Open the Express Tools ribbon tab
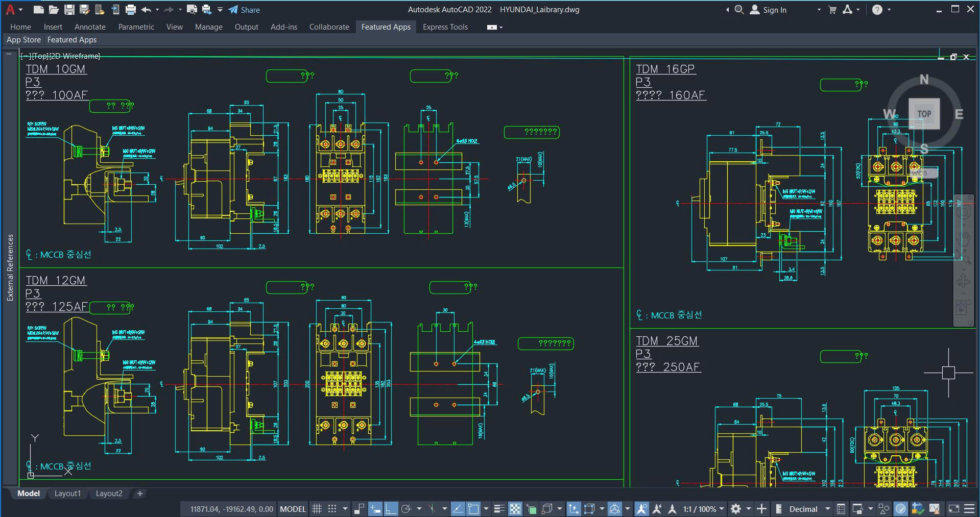980x517 pixels. click(x=445, y=27)
